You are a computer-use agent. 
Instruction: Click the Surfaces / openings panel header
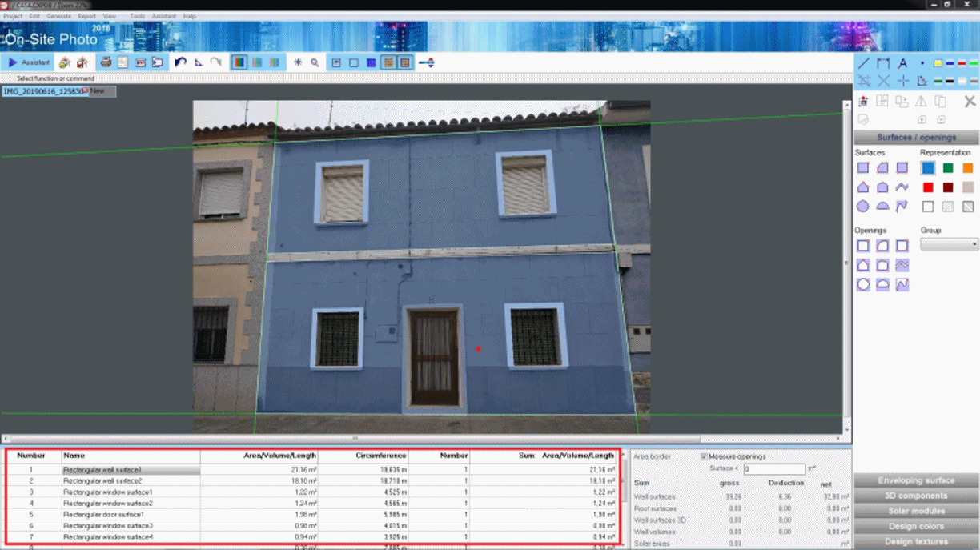pyautogui.click(x=916, y=137)
